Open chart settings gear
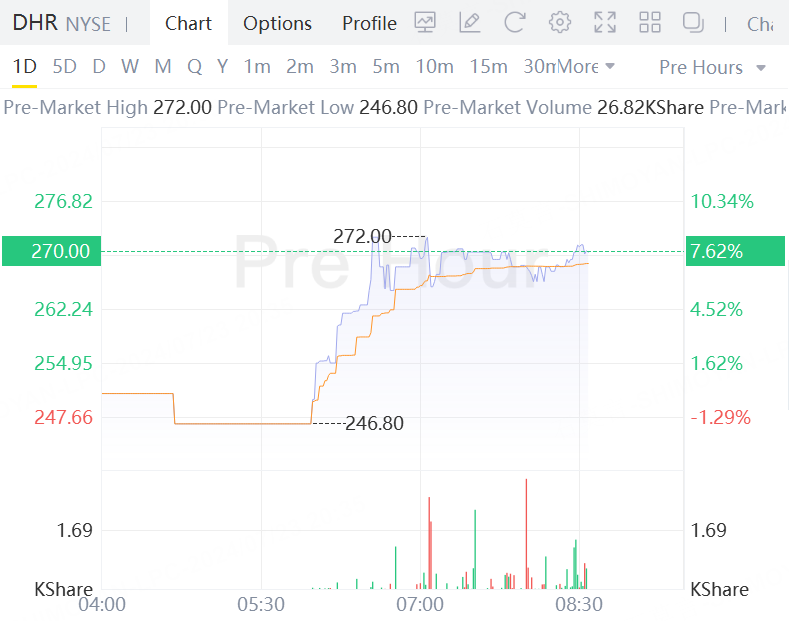This screenshot has height=621, width=789. (x=560, y=23)
